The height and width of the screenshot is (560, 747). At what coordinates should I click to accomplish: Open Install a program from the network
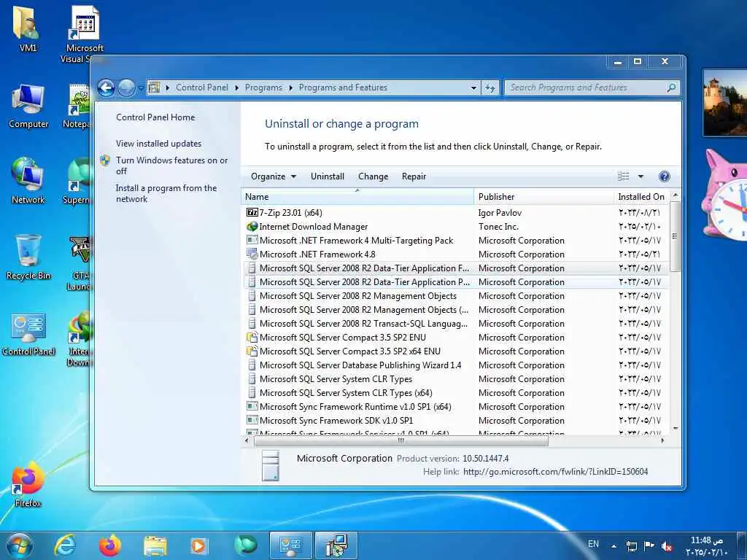[166, 193]
